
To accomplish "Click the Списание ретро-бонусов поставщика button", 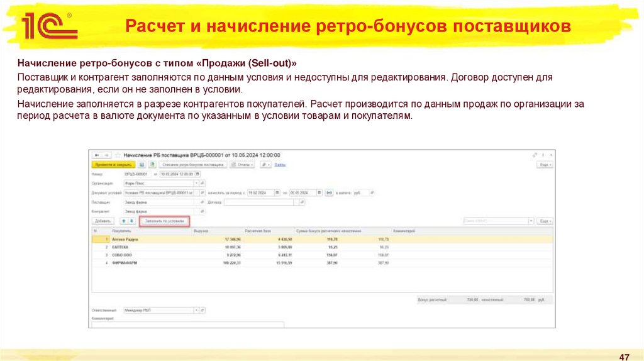I will pos(193,165).
